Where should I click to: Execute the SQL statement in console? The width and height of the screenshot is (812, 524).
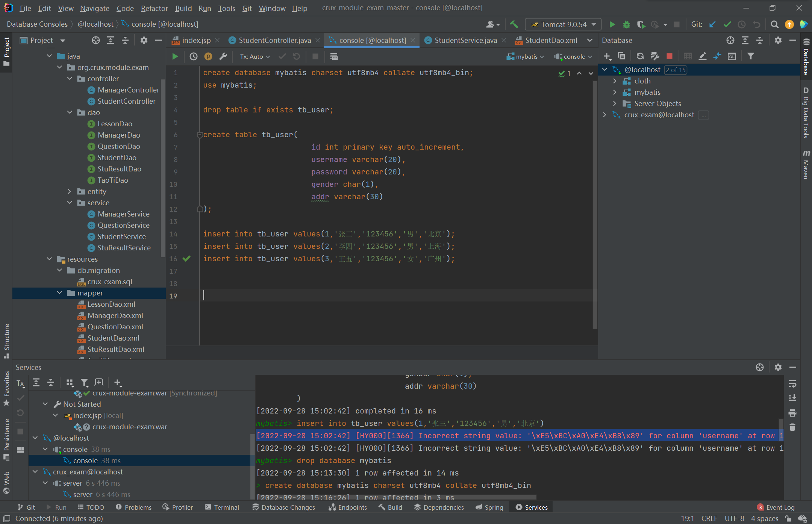coord(175,56)
